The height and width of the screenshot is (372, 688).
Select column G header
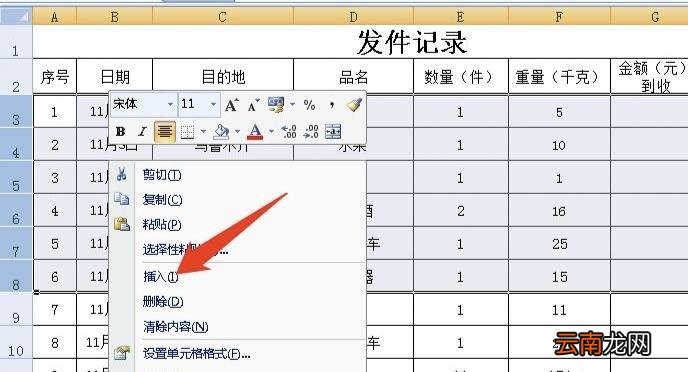[649, 17]
